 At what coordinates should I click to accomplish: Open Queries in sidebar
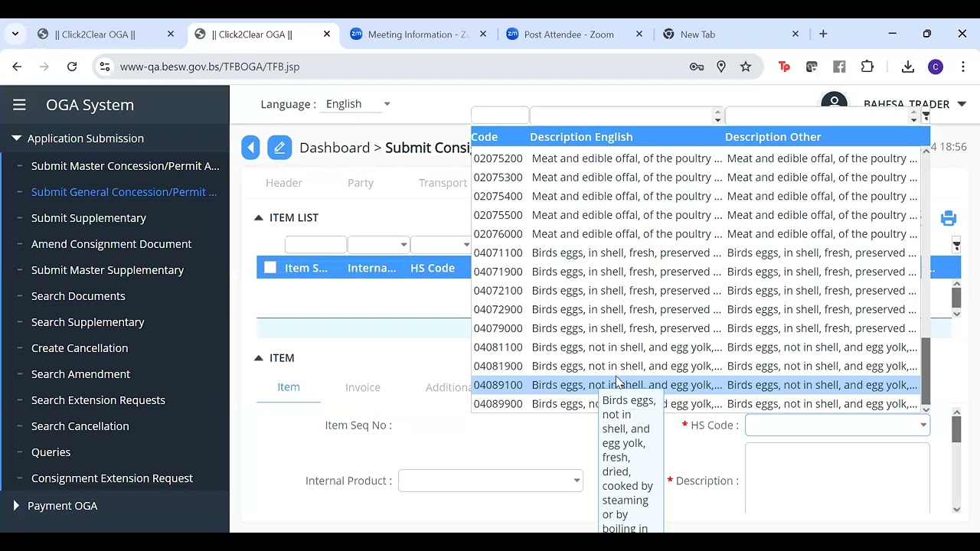point(51,452)
